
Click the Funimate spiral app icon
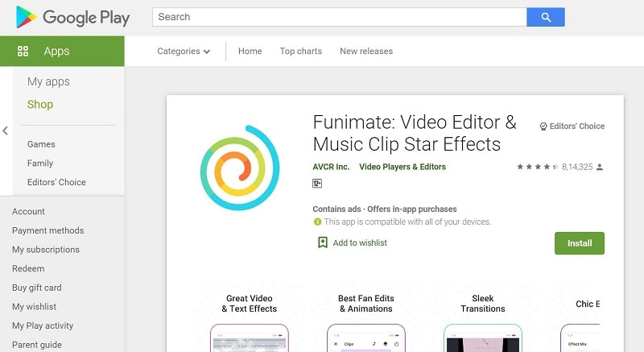[240, 168]
